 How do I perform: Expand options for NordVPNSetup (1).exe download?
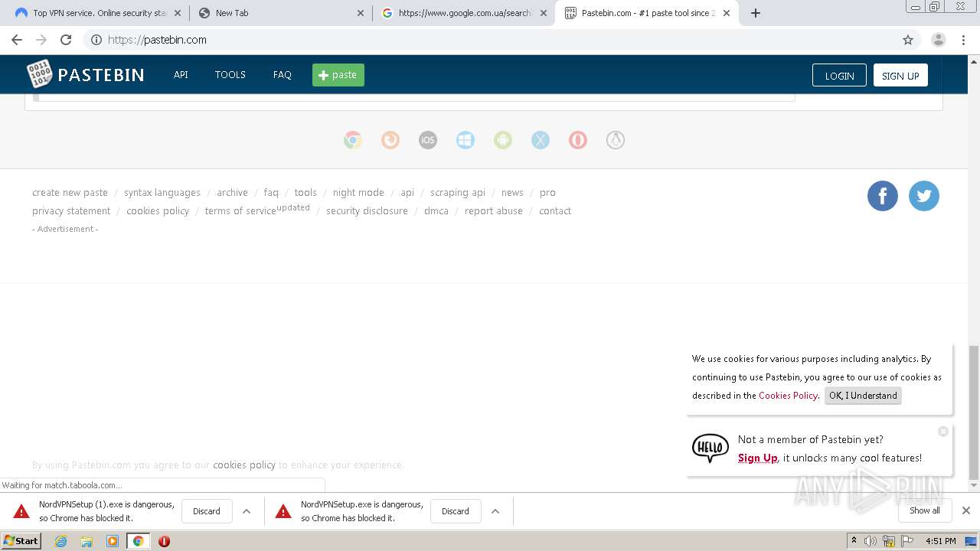click(x=247, y=511)
